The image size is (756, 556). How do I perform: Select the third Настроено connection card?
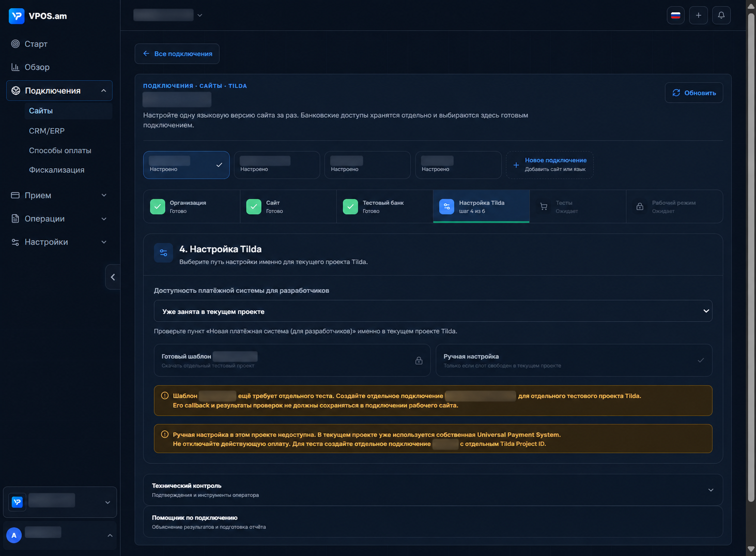[368, 165]
